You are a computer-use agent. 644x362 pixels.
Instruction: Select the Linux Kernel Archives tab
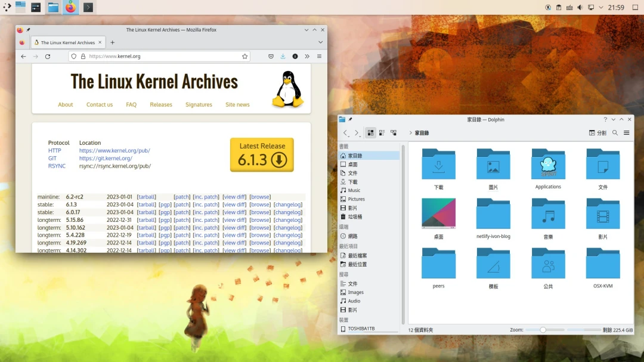(67, 42)
